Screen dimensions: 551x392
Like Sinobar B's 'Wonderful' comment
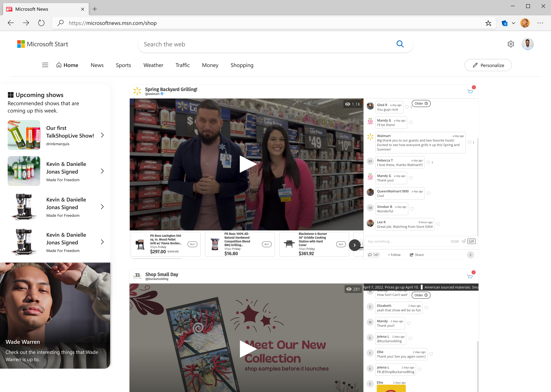412,209
